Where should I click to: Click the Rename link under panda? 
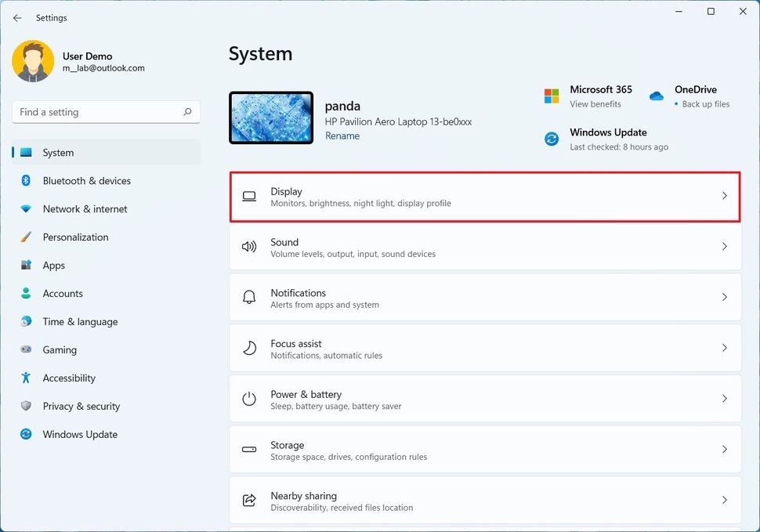[x=342, y=136]
